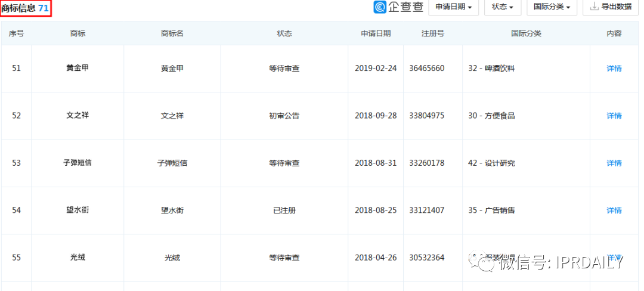644x291 pixels.
Task: Click 商标名 cell 子弹短信
Action: click(x=172, y=163)
